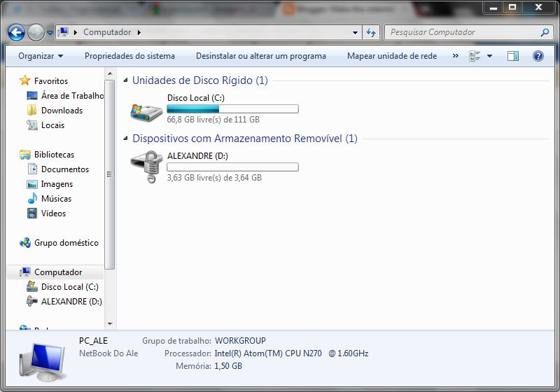This screenshot has height=392, width=560.
Task: Click the greyed Forward navigation arrow
Action: click(36, 32)
